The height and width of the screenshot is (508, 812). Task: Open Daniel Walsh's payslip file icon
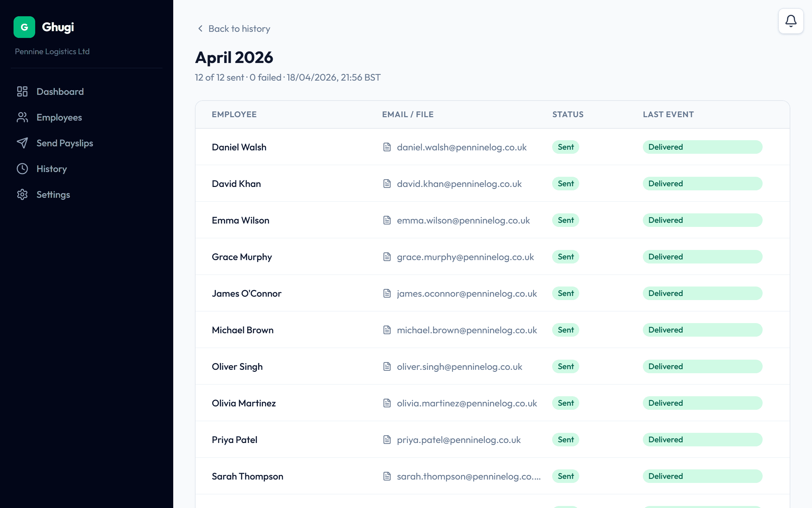pyautogui.click(x=387, y=147)
